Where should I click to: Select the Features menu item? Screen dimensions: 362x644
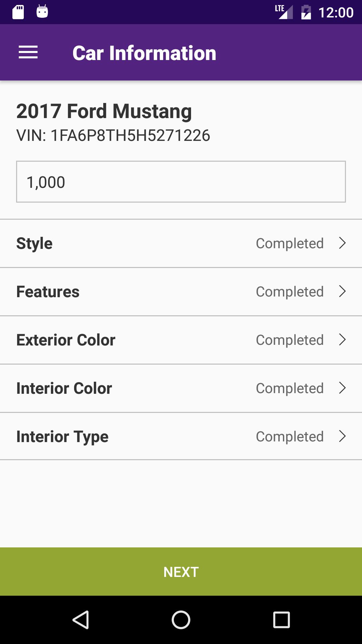point(181,292)
